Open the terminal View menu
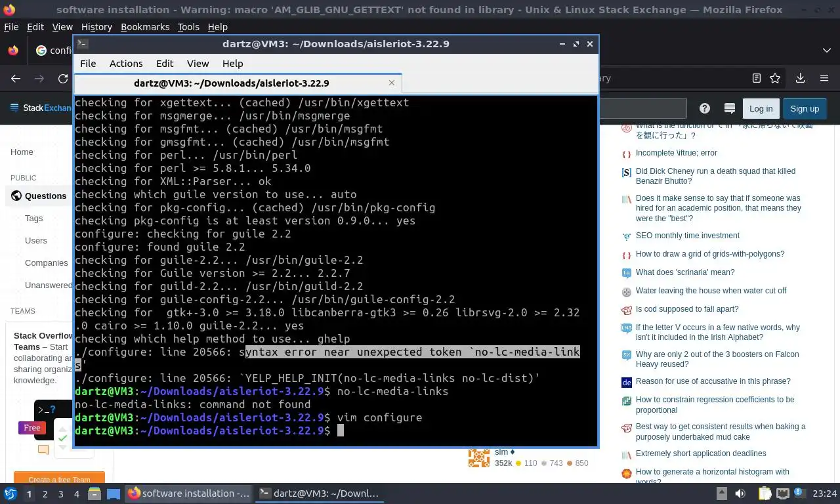The height and width of the screenshot is (504, 840). click(x=198, y=64)
